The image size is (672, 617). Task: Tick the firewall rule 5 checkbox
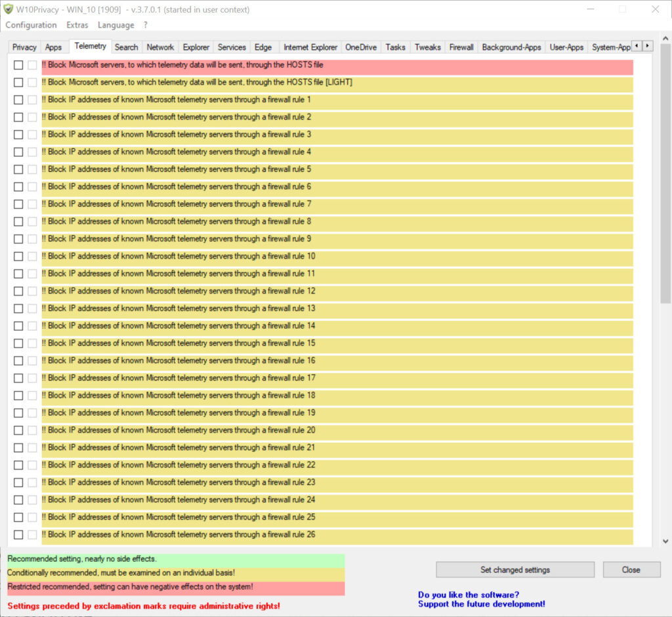coord(18,169)
